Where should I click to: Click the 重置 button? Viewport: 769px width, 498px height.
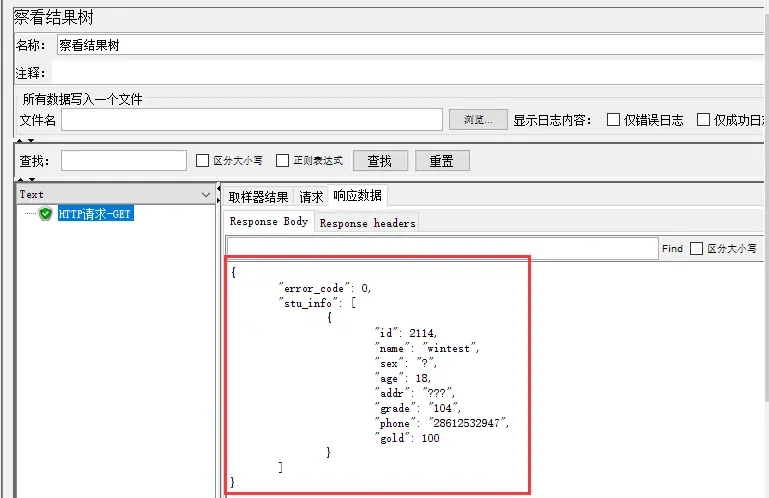[x=442, y=161]
